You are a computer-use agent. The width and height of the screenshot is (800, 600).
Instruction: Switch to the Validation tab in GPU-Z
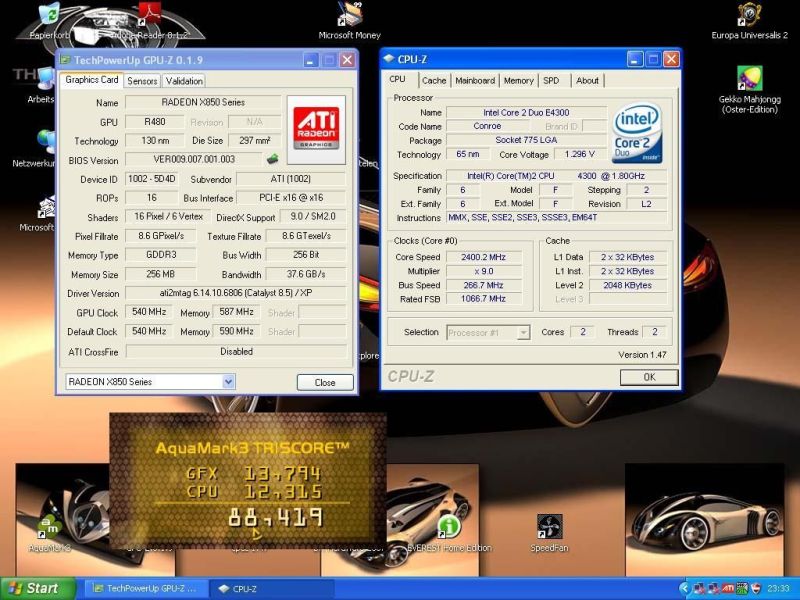[184, 81]
